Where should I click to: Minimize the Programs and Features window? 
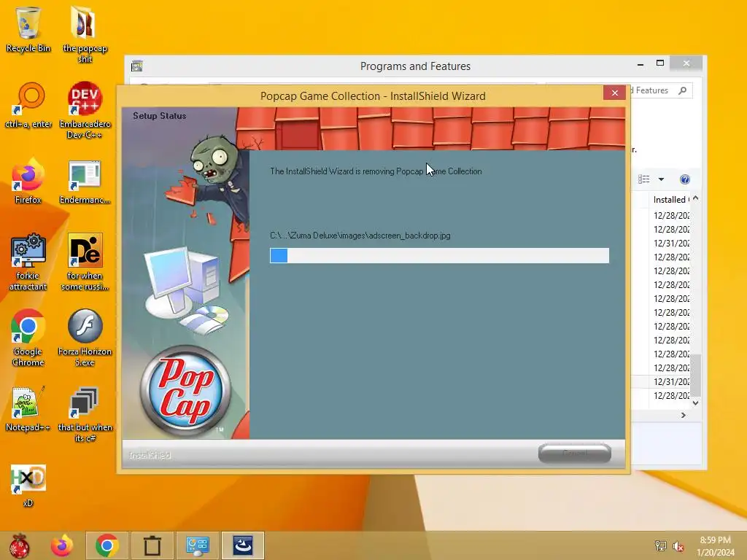(x=640, y=63)
